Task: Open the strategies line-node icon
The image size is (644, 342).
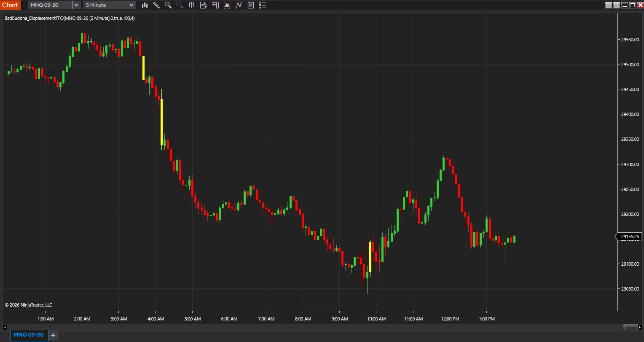Action: [239, 5]
